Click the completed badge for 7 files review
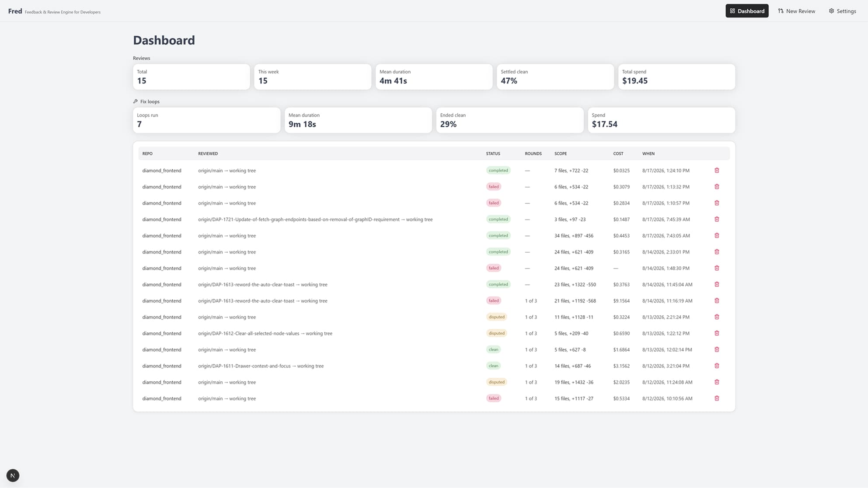The image size is (868, 488). coord(498,171)
